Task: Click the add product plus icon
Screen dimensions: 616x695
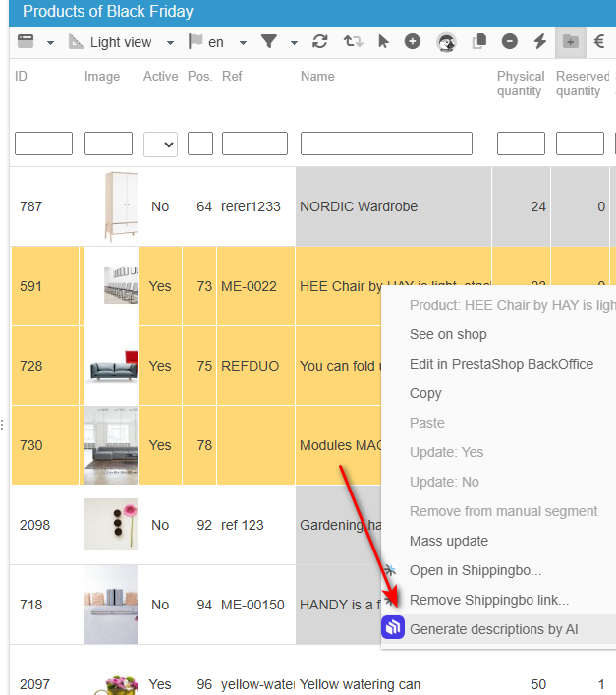Action: click(413, 42)
